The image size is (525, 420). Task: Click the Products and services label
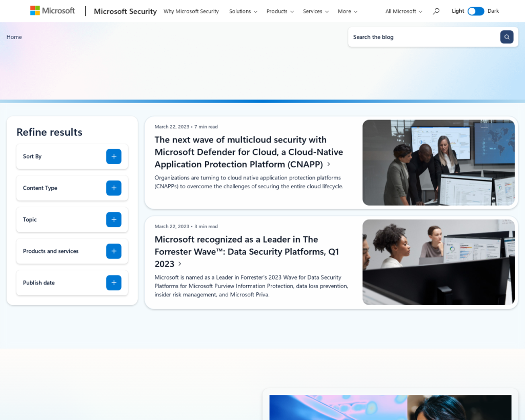(x=51, y=251)
